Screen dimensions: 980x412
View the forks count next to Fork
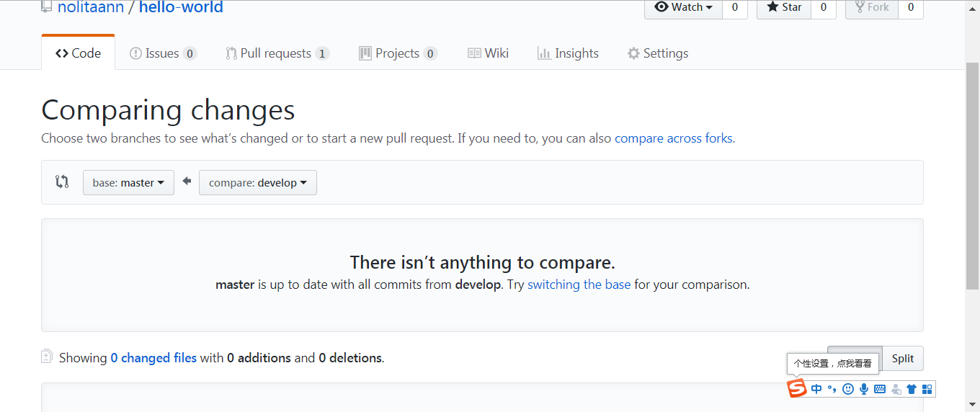(911, 7)
